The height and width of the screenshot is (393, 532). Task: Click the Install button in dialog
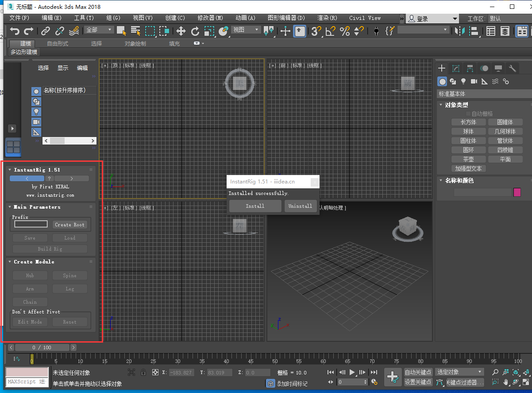(x=255, y=206)
